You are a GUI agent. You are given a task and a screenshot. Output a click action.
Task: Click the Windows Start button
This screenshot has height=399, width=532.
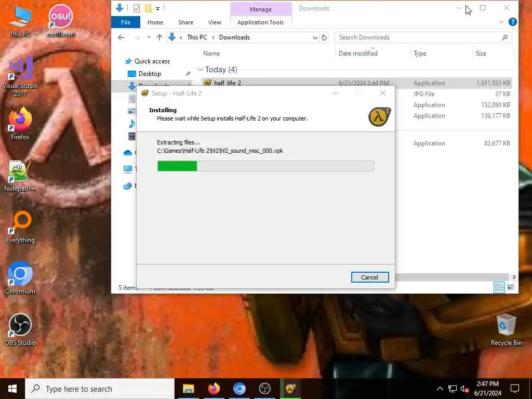point(12,389)
